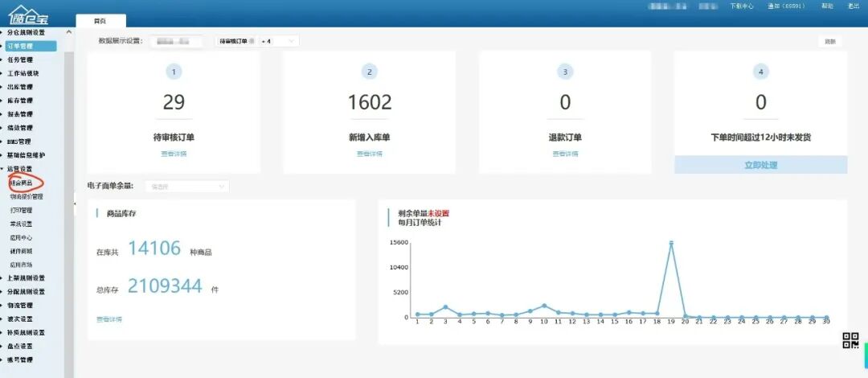Expand 工作站模块 in the sidebar
Viewport: 868px width, 378px height.
tap(23, 73)
